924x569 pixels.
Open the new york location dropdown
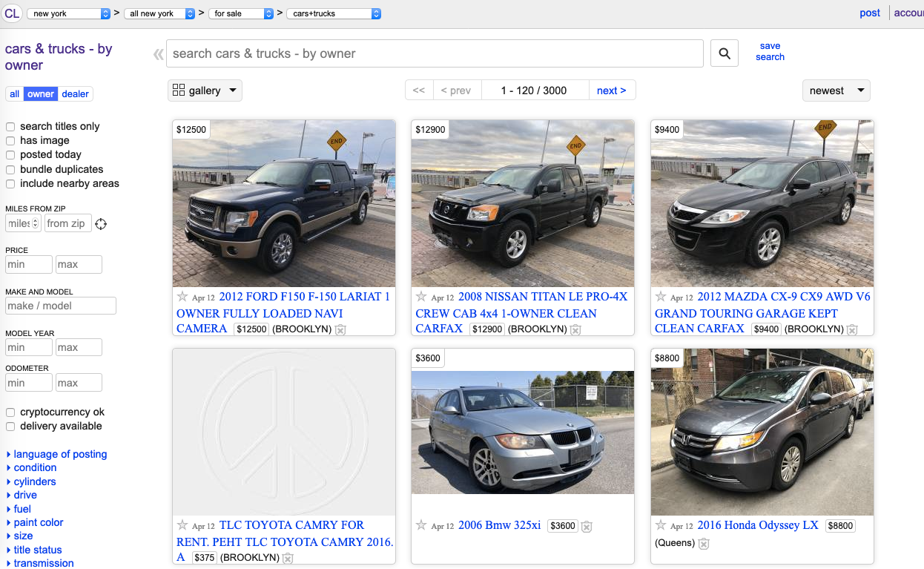tap(69, 13)
